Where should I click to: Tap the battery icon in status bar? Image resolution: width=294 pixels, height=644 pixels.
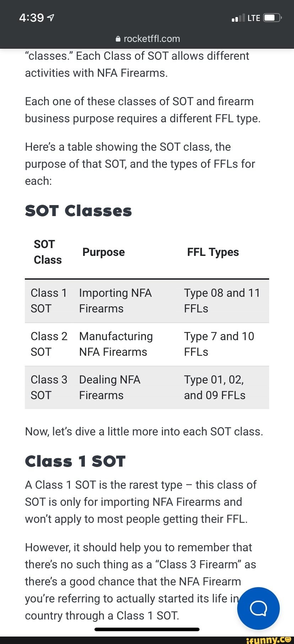click(x=272, y=18)
